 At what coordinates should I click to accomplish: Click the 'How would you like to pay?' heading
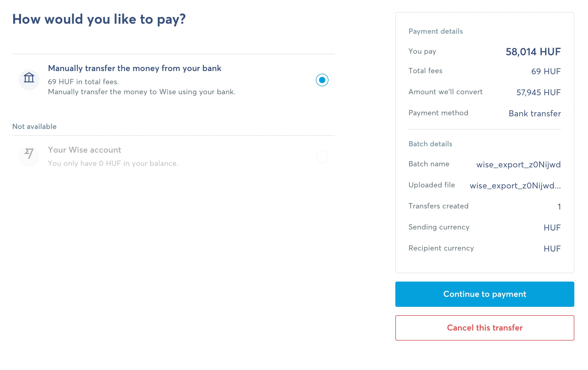(99, 19)
